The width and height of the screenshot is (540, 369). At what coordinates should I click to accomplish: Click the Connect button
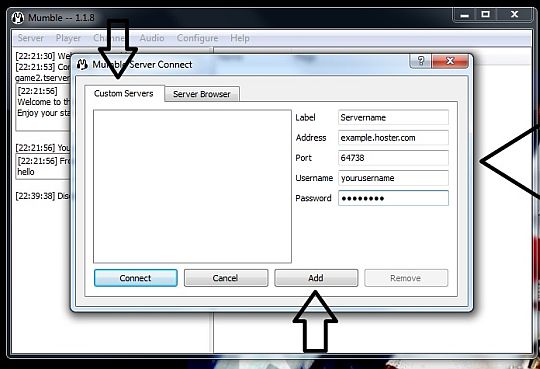[x=136, y=278]
